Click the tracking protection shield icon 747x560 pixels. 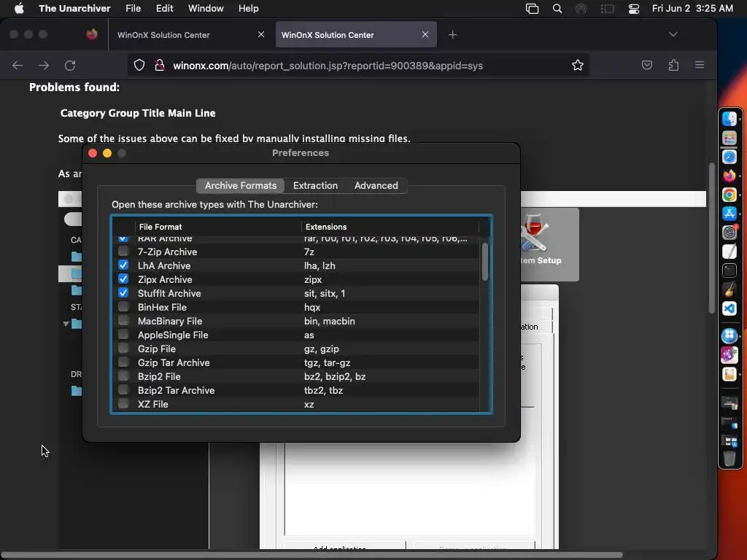coord(139,65)
